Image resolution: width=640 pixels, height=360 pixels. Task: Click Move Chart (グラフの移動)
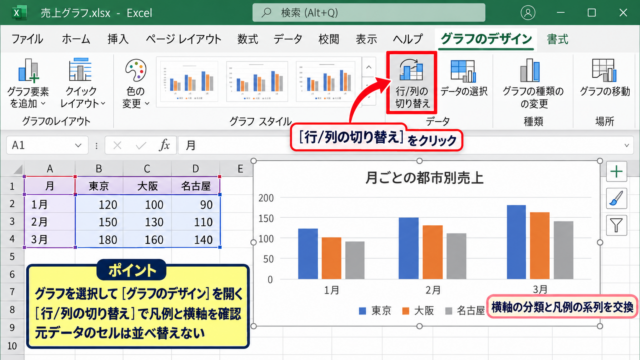(604, 78)
